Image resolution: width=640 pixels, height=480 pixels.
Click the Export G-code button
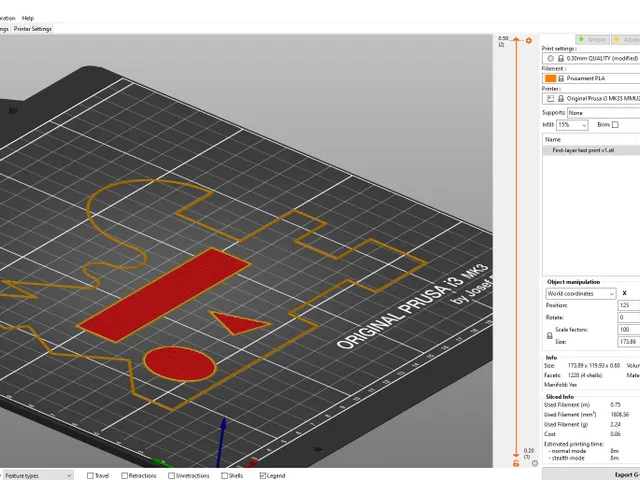[591, 475]
